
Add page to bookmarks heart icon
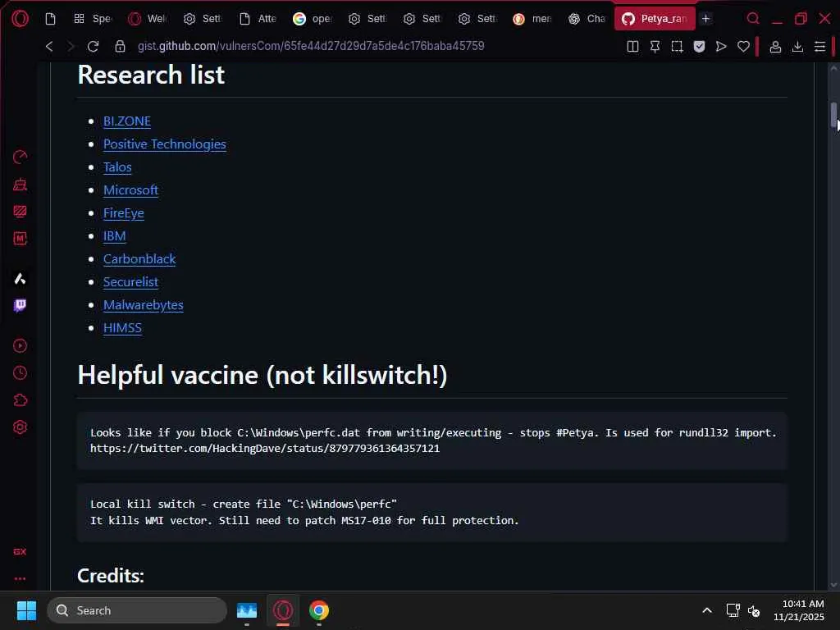[743, 47]
